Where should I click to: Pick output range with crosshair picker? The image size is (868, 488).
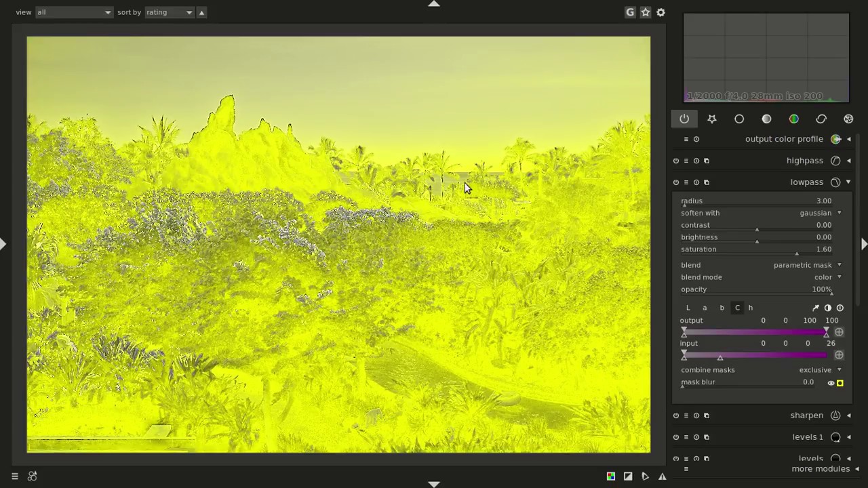pos(839,332)
